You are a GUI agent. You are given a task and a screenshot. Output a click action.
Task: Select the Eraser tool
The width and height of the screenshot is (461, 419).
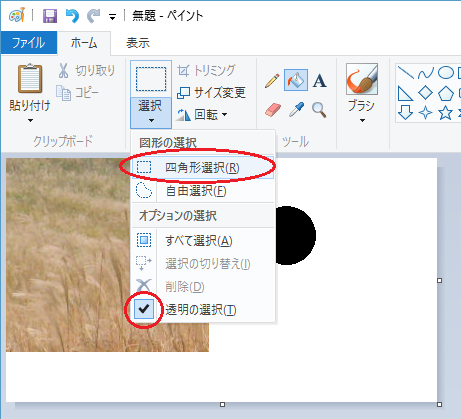[273, 110]
